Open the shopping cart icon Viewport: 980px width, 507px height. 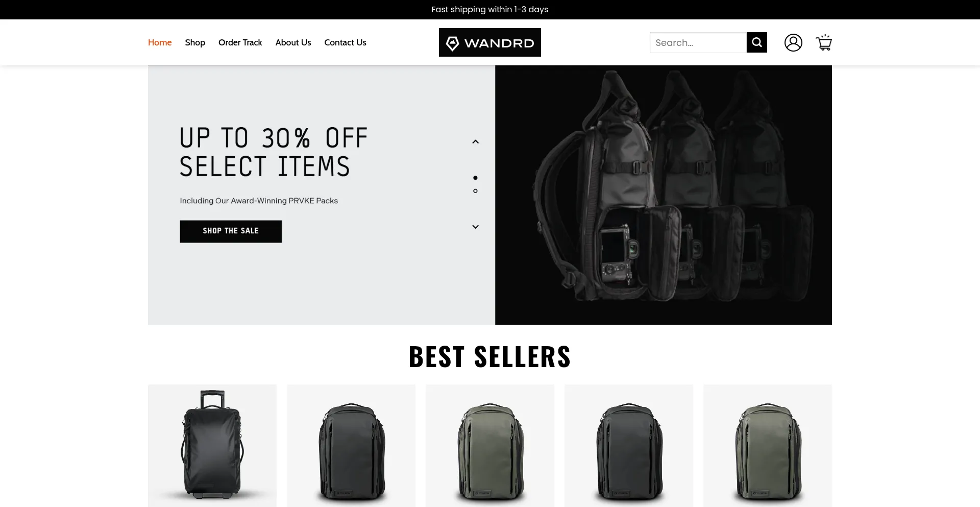click(x=824, y=42)
